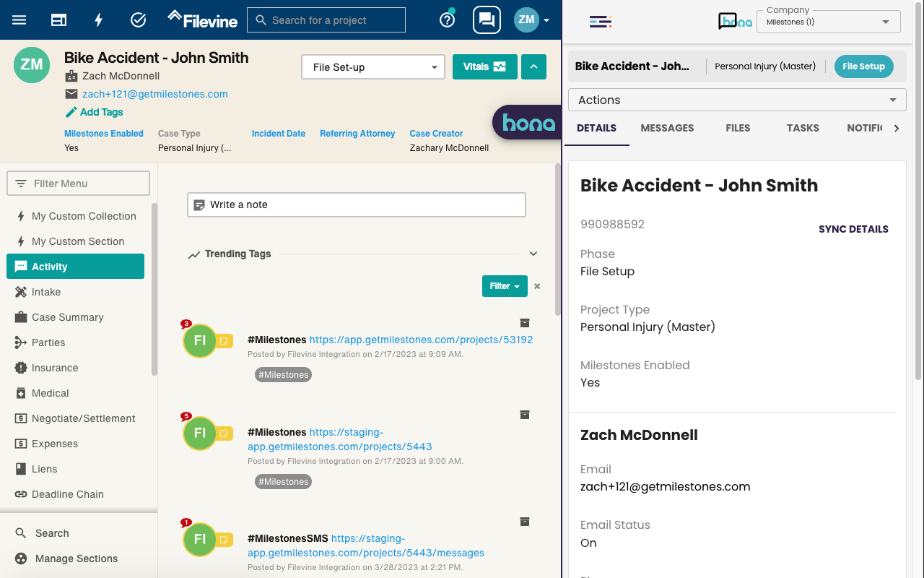Click the Write a note field
This screenshot has width=924, height=578.
[356, 204]
